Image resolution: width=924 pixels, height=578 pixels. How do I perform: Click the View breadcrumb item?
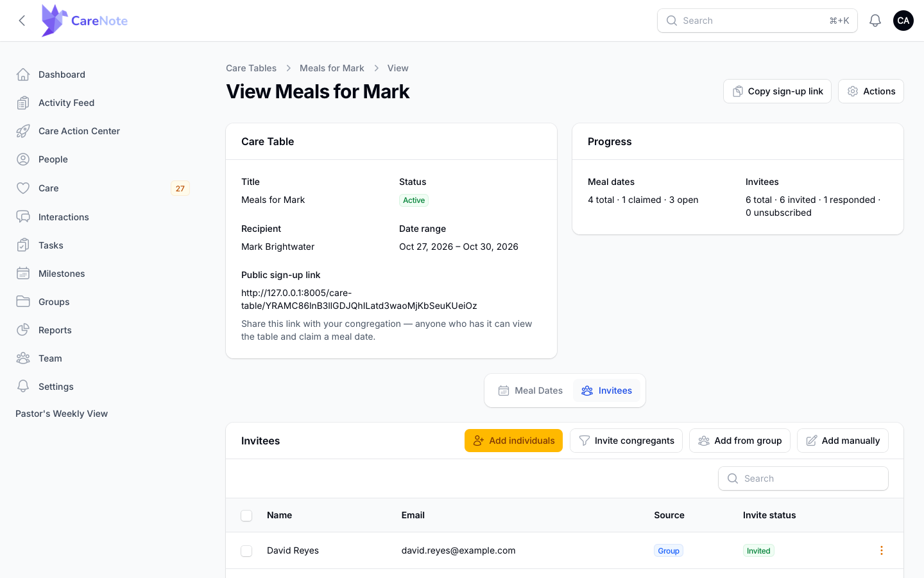click(x=398, y=68)
